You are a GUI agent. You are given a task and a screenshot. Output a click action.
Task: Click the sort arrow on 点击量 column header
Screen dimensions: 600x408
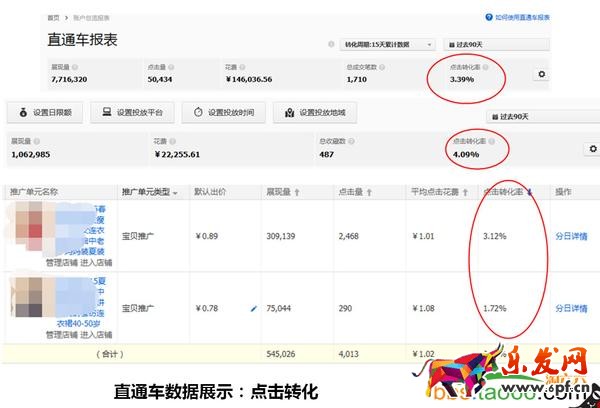370,192
